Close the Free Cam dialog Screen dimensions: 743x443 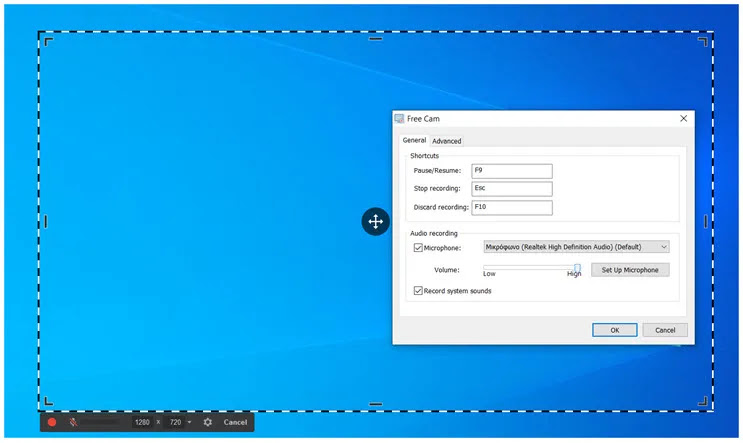click(x=683, y=118)
